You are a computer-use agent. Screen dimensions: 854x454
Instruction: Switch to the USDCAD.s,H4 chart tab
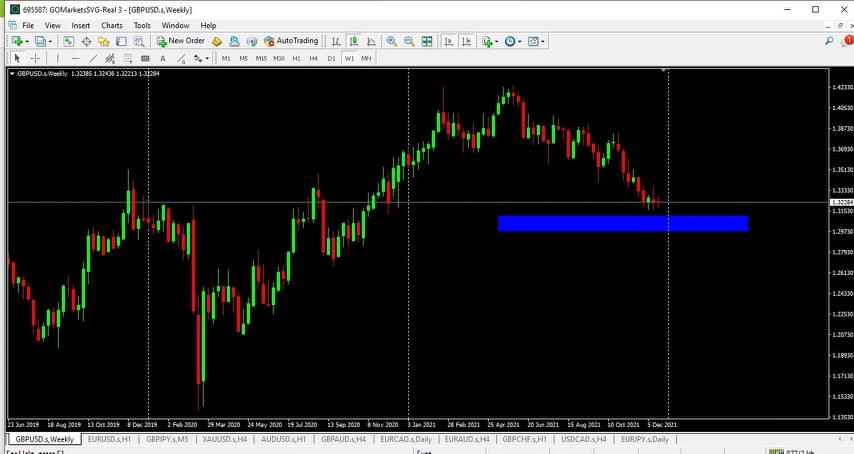[x=584, y=439]
